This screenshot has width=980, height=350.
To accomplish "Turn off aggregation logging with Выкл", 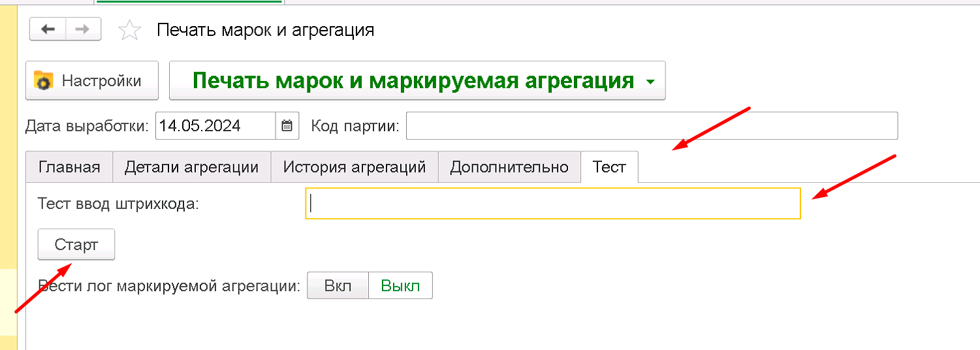I will click(x=400, y=286).
